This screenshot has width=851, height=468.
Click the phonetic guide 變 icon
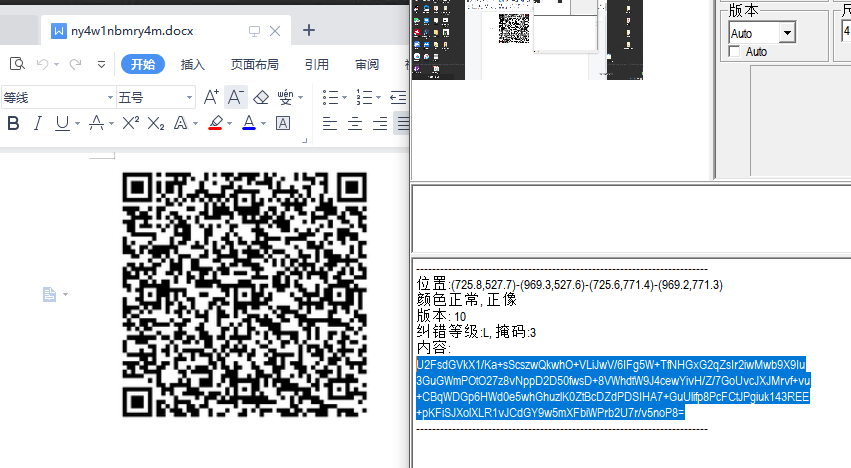(285, 98)
